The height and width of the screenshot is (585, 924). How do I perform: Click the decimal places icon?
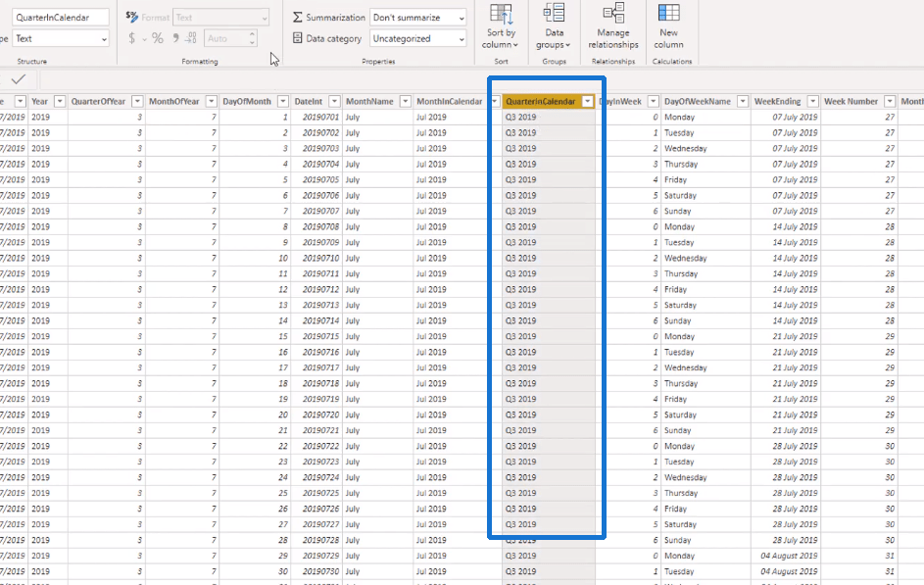click(191, 38)
